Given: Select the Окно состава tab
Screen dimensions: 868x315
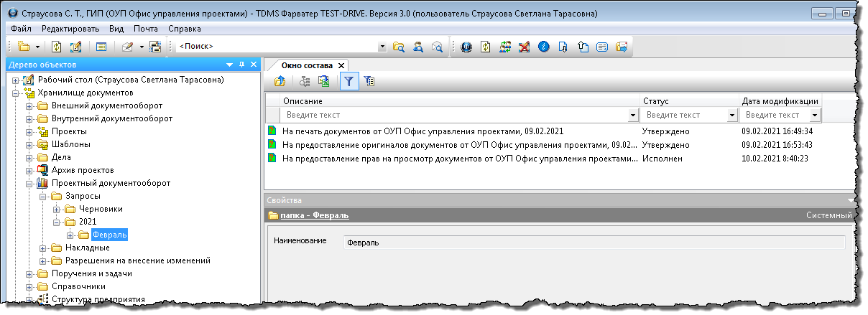Looking at the screenshot, I should click(x=307, y=65).
